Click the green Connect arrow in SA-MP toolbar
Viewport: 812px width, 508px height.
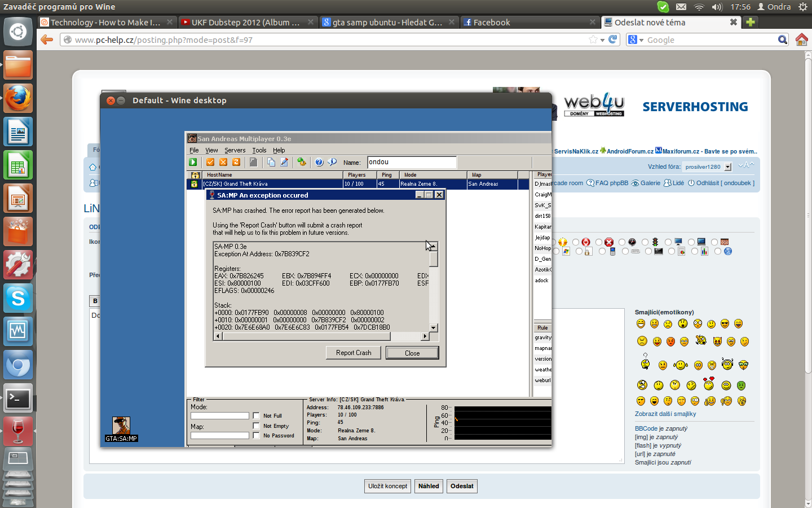[193, 162]
